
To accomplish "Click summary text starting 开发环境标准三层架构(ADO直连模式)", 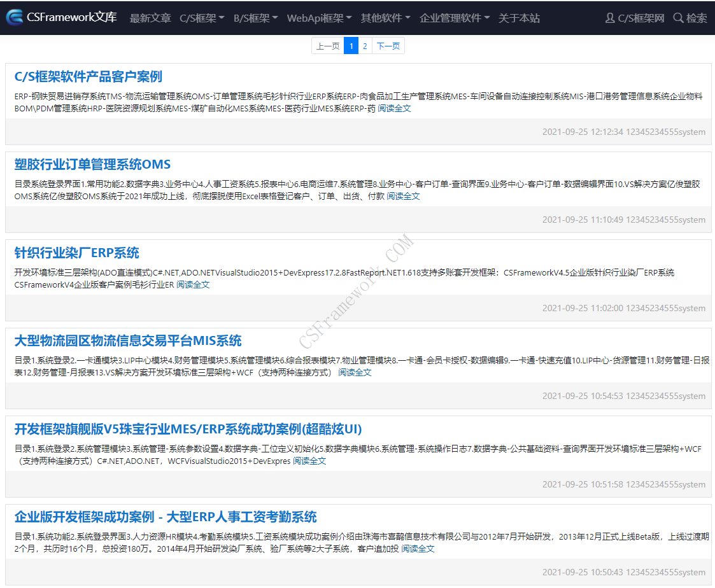I will (x=344, y=279).
